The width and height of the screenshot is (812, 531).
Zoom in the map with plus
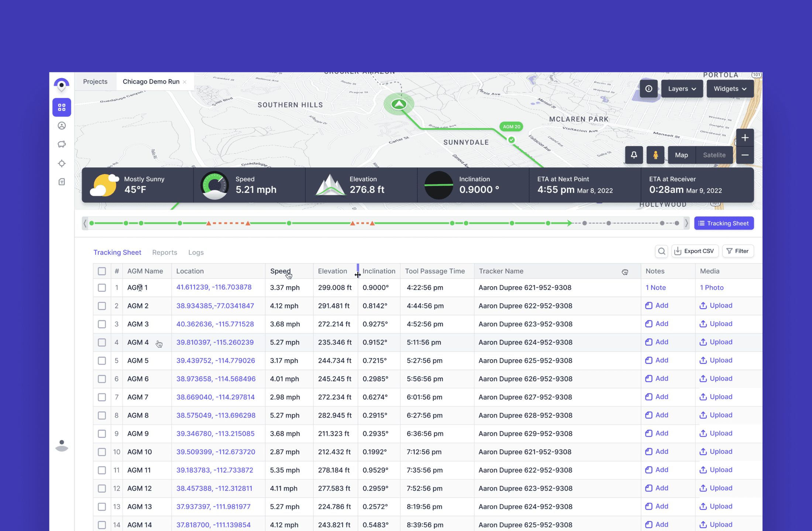pos(745,138)
